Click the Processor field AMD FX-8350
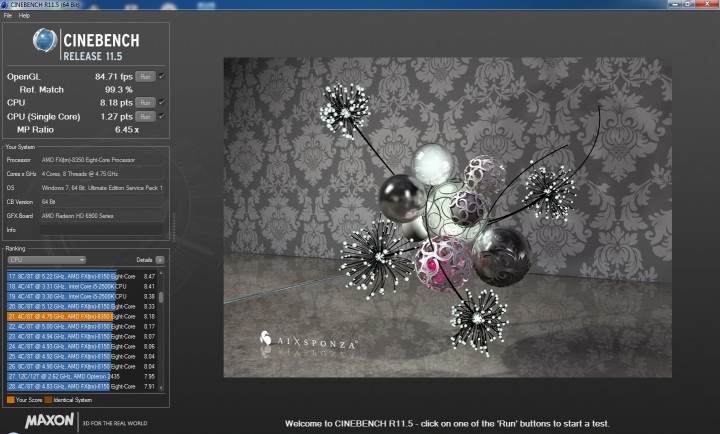 tap(101, 160)
